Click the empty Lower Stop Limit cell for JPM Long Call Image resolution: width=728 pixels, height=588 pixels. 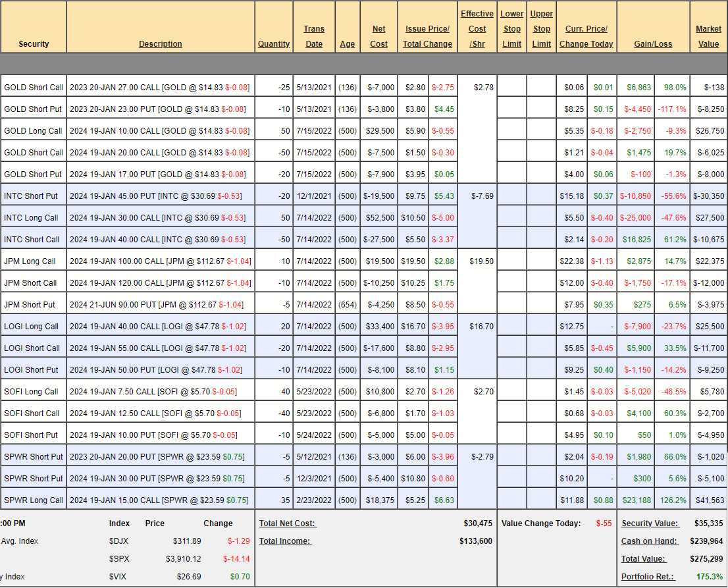point(511,261)
